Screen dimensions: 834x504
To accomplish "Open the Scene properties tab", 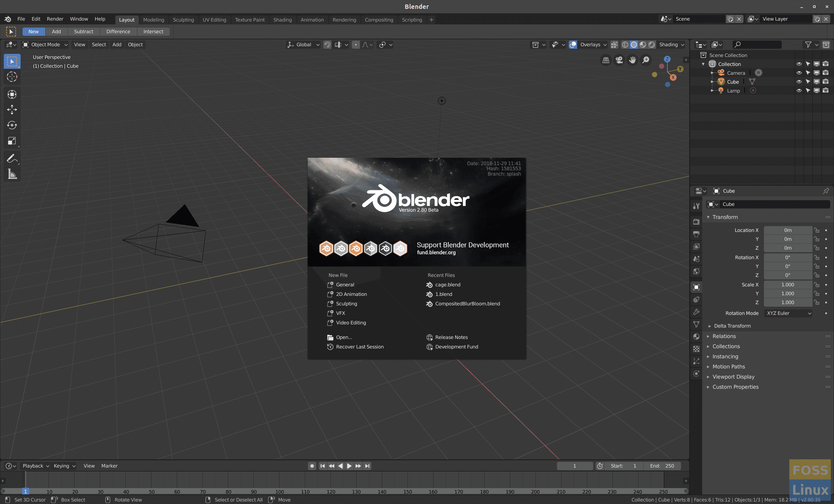I will (696, 258).
